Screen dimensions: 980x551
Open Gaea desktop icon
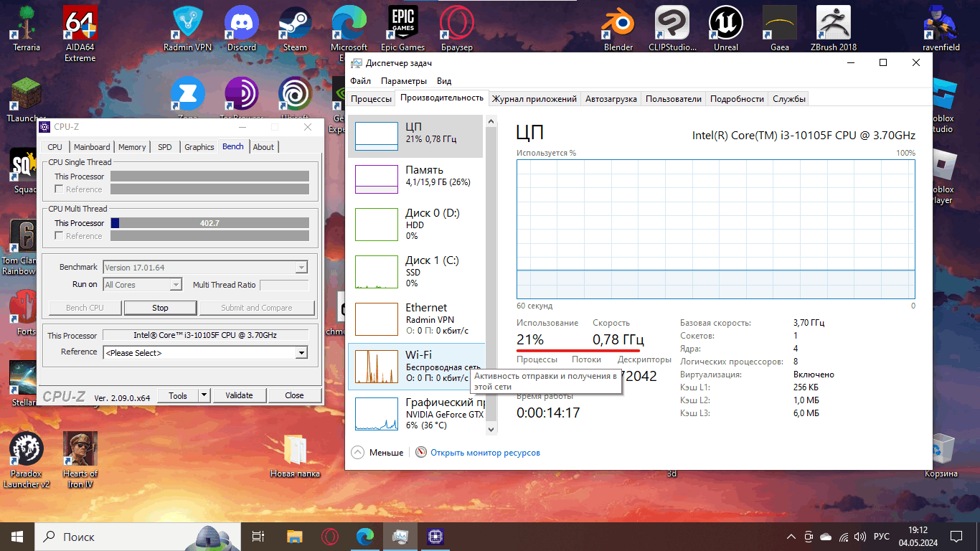coord(780,29)
